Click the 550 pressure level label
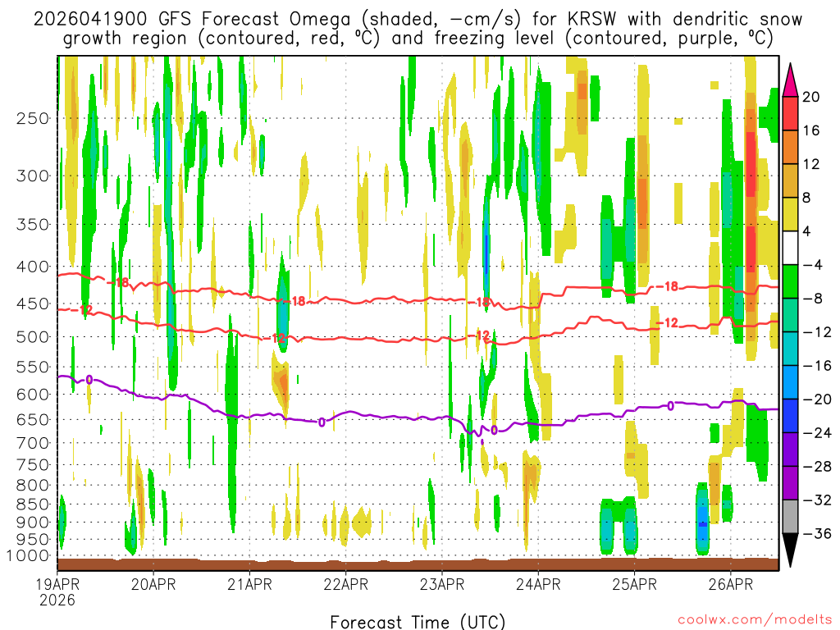 pos(33,367)
